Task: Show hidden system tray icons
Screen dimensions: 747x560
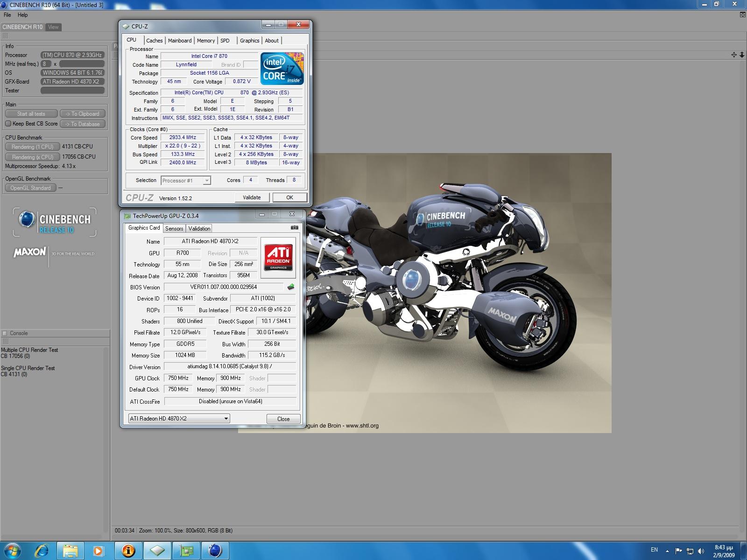Action: pos(667,551)
